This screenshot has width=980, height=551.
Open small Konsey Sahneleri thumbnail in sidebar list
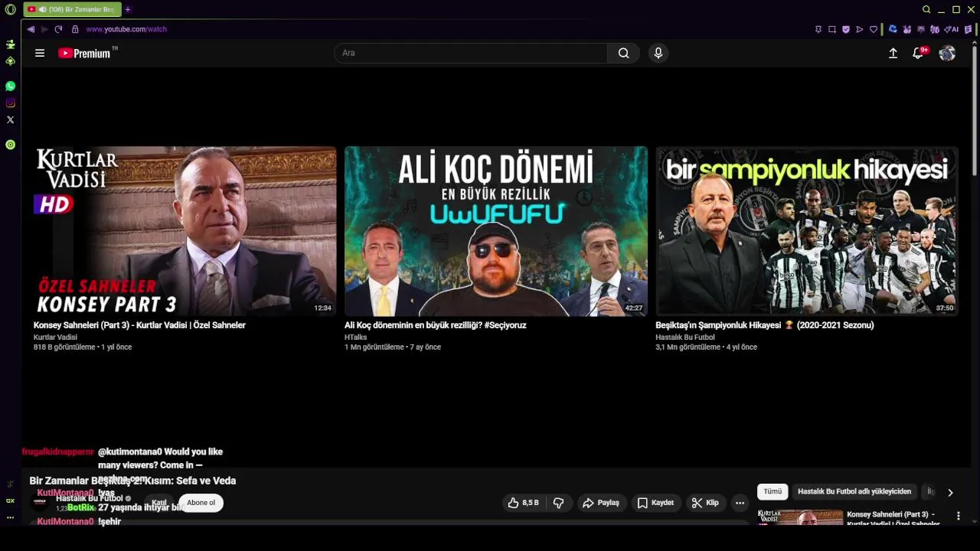coord(800,517)
